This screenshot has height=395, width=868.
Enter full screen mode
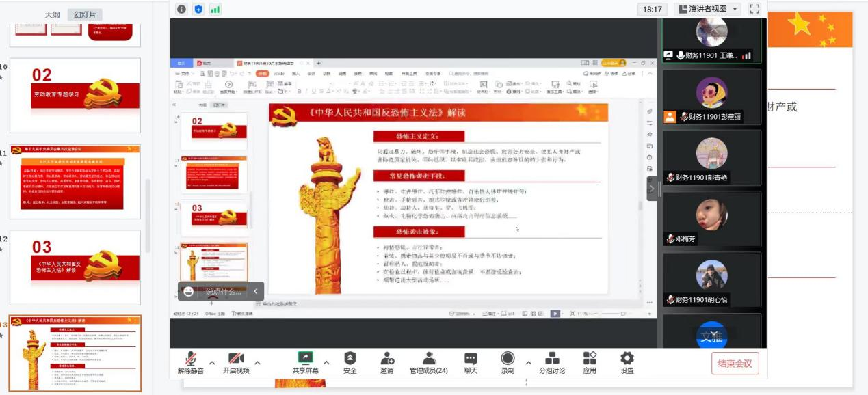754,9
